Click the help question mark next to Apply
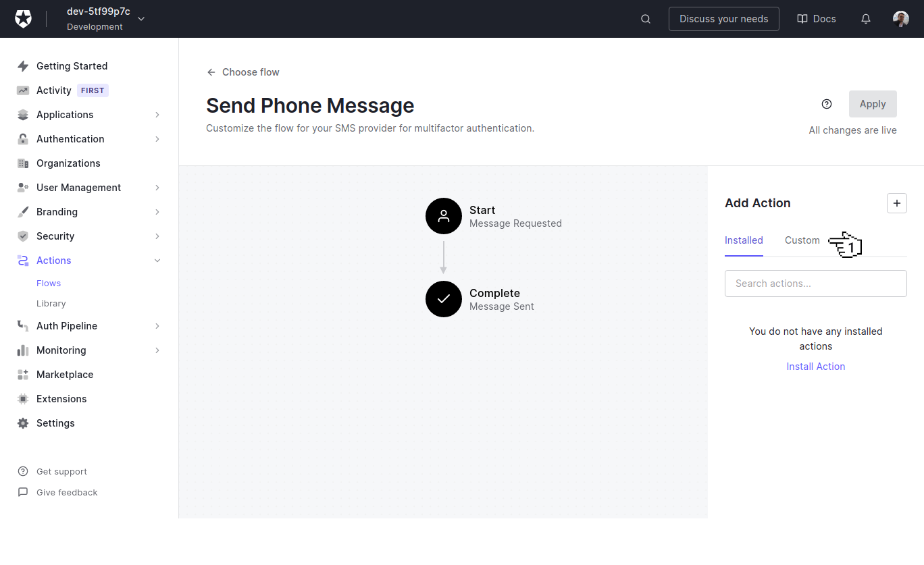Image resolution: width=924 pixels, height=565 pixels. (827, 103)
